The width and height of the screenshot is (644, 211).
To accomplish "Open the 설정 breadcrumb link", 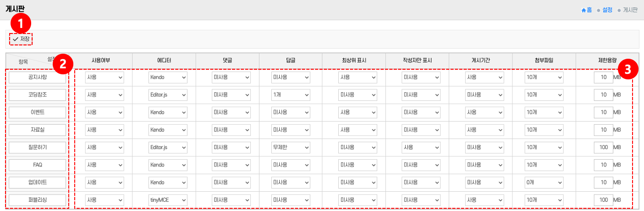I will pyautogui.click(x=607, y=10).
